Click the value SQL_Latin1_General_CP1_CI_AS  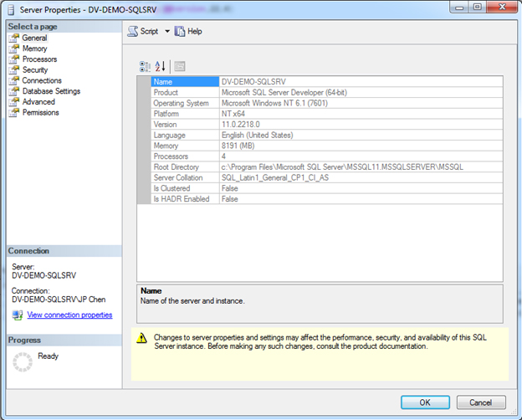tap(275, 178)
